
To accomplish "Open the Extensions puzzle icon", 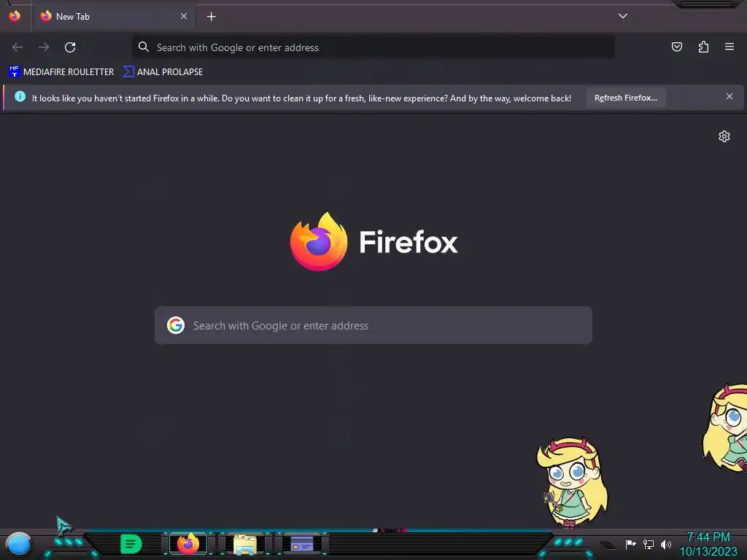I will click(x=703, y=47).
